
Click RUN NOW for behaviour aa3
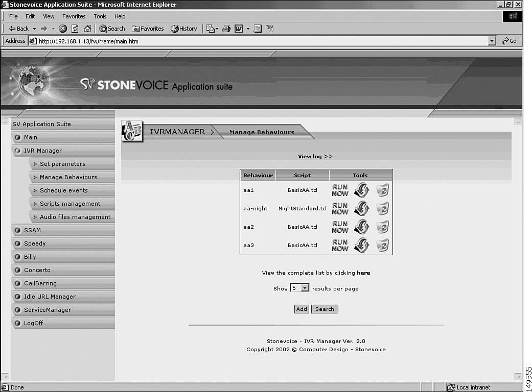tap(340, 245)
